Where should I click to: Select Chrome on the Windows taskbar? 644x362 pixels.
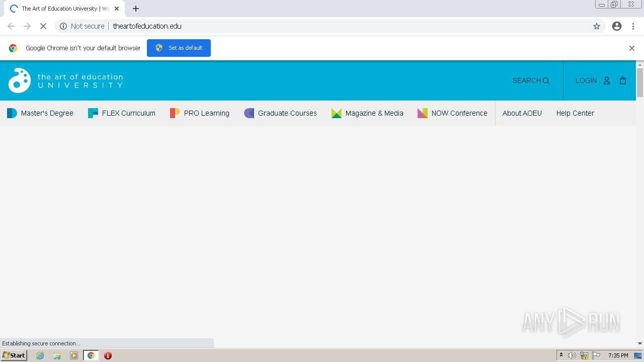pyautogui.click(x=91, y=355)
